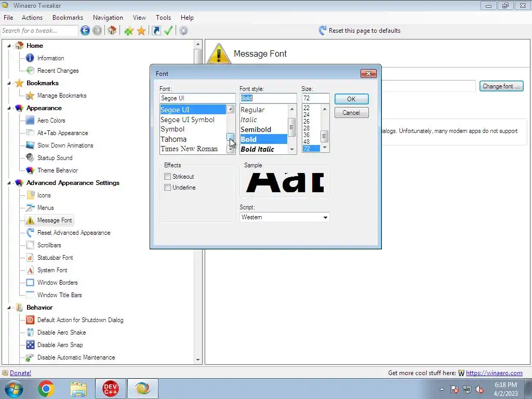Open the Tools menu
Image resolution: width=532 pixels, height=399 pixels.
(x=163, y=18)
